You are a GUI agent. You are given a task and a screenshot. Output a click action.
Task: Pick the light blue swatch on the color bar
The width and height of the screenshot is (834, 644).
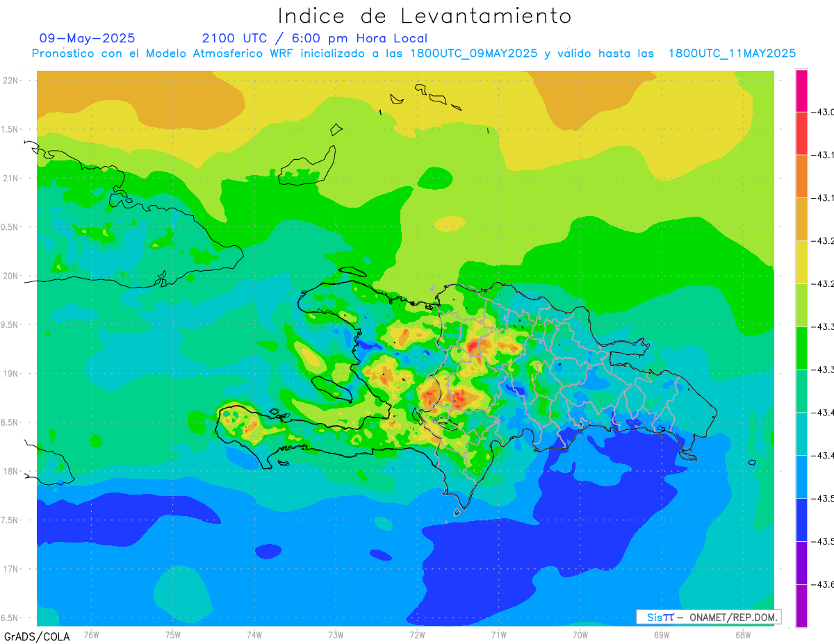click(x=801, y=477)
